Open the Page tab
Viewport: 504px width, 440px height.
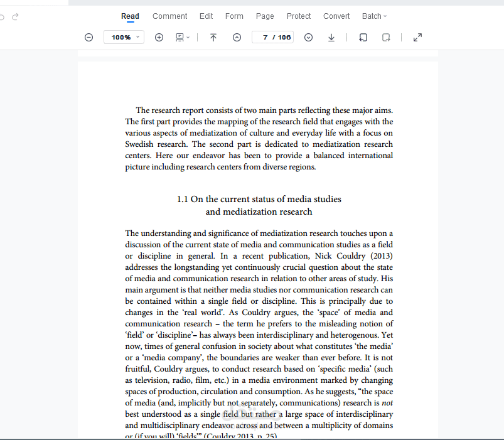[x=265, y=16]
